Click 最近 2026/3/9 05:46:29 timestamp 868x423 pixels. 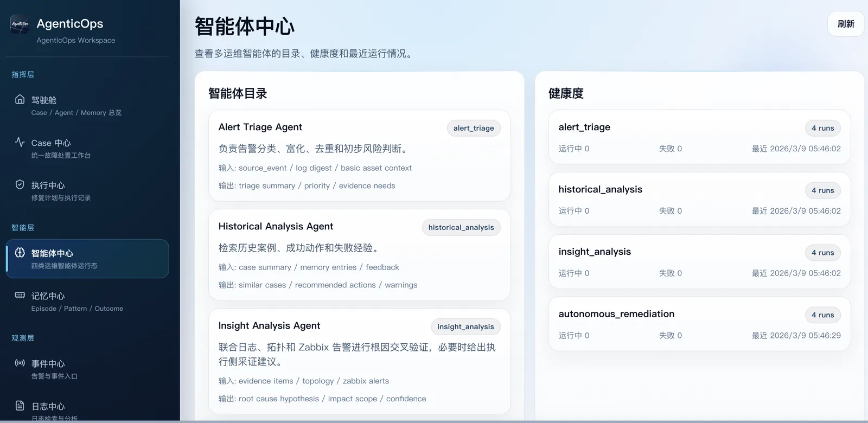796,336
